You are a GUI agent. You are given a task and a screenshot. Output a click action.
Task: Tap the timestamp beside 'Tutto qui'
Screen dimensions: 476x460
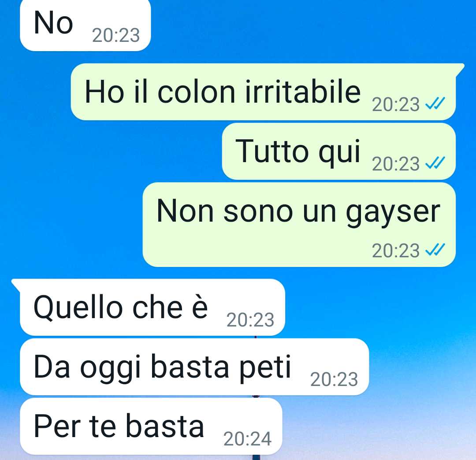click(395, 164)
